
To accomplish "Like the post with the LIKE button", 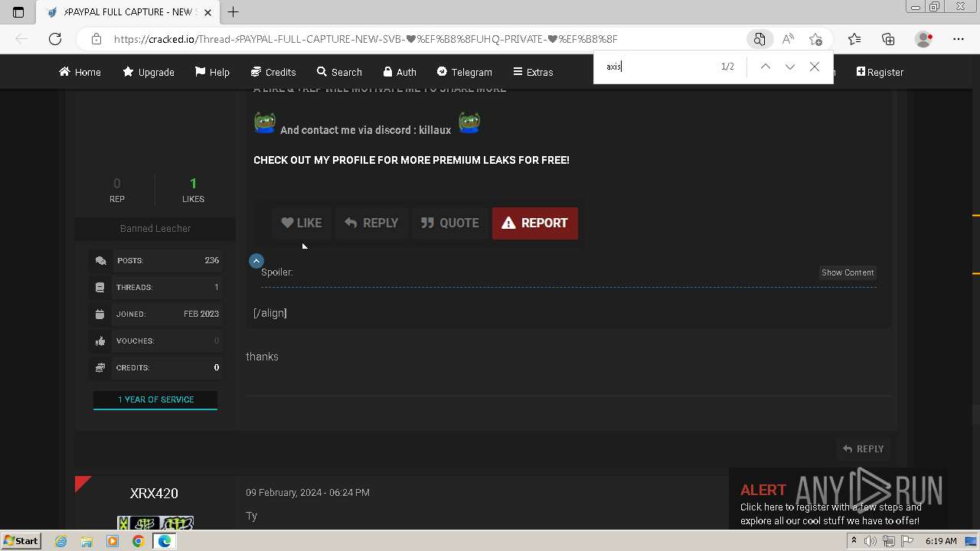I will pos(302,223).
